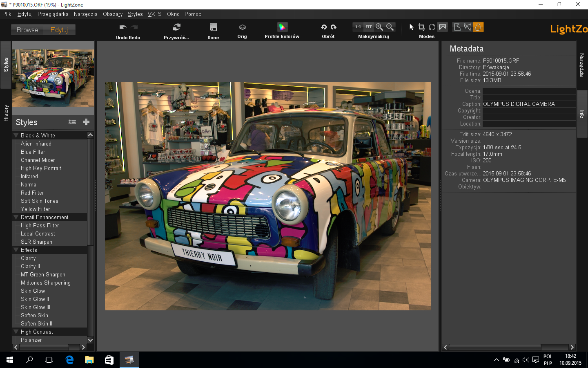
Task: Rotate image left with Obrót icon
Action: 323,27
